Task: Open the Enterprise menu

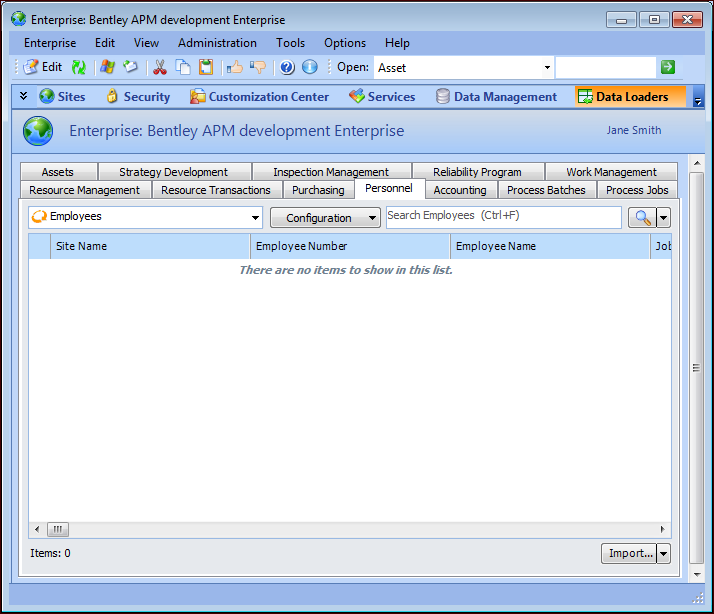Action: tap(50, 43)
